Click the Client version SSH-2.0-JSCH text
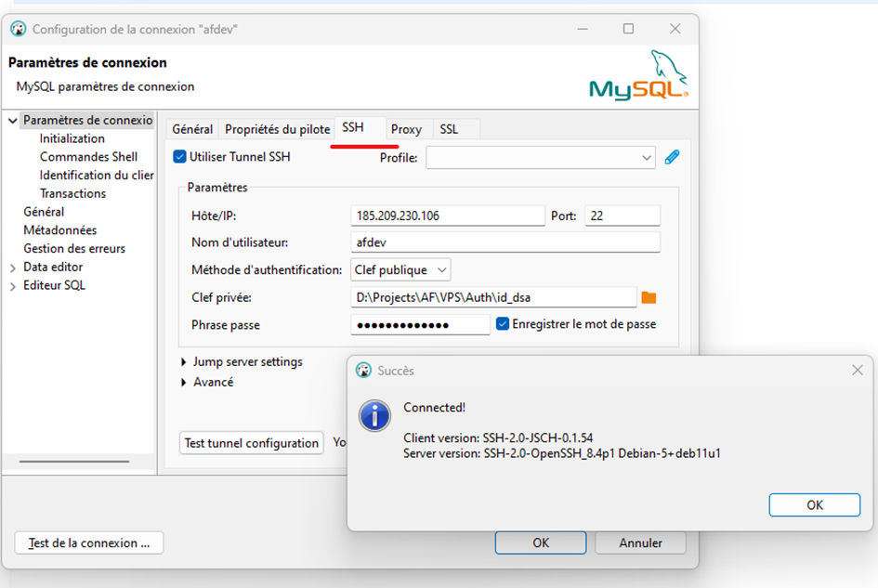This screenshot has height=588, width=878. point(498,438)
